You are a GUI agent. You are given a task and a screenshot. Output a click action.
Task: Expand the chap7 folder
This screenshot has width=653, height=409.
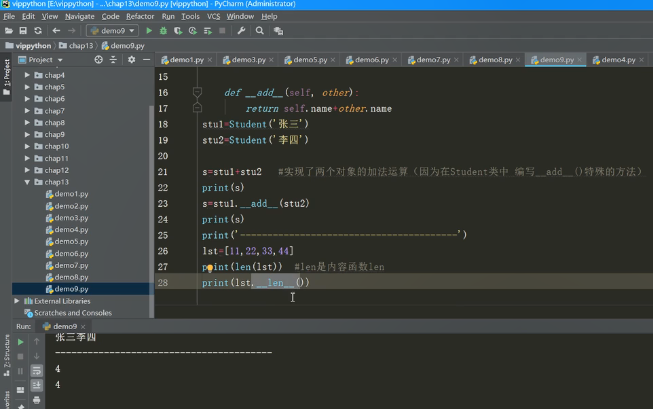pyautogui.click(x=27, y=111)
